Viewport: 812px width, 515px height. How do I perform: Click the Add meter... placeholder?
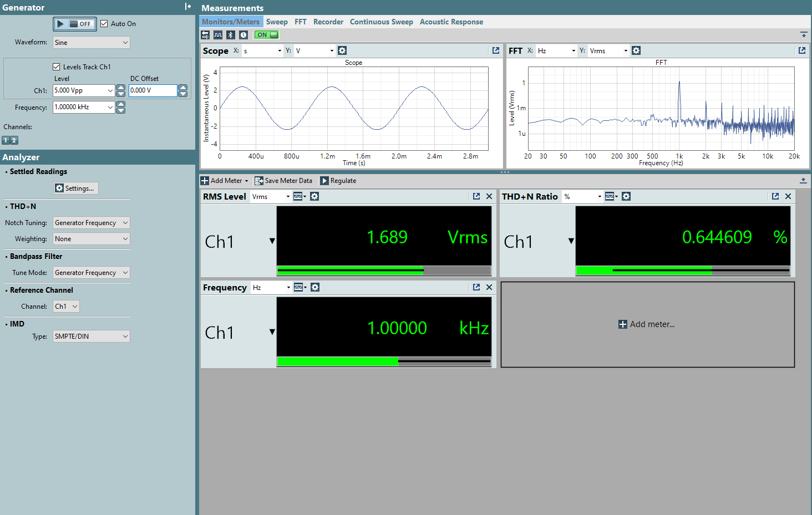click(647, 324)
